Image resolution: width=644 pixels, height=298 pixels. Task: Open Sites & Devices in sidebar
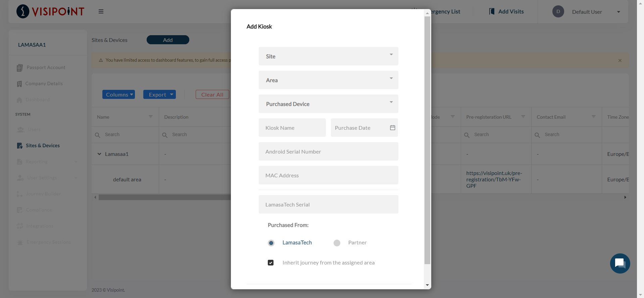(42, 145)
